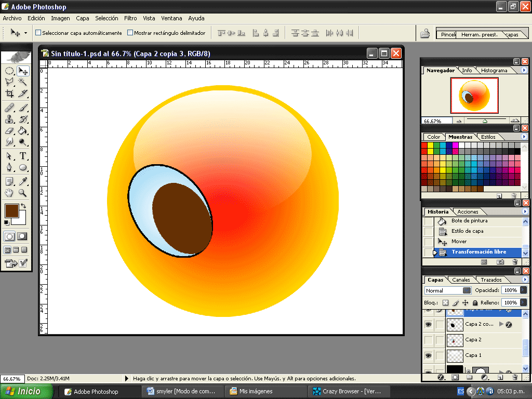
Task: Select the Clone Stamp tool
Action: [9, 119]
